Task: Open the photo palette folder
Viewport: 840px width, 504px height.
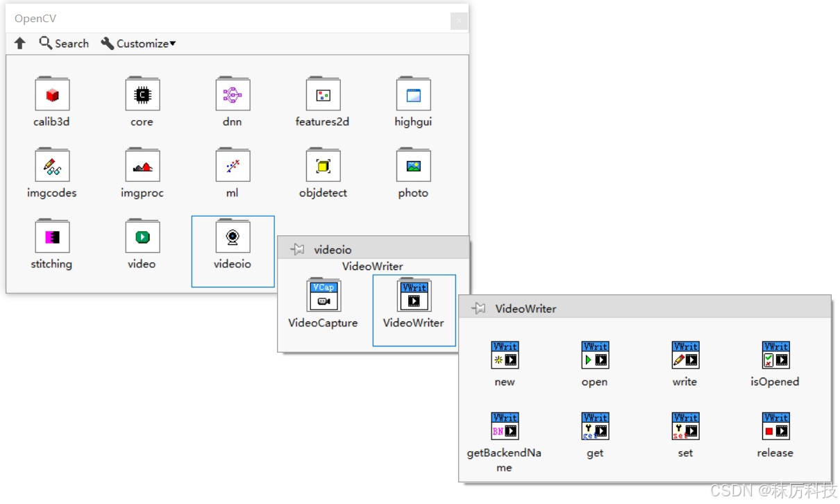Action: pos(413,165)
